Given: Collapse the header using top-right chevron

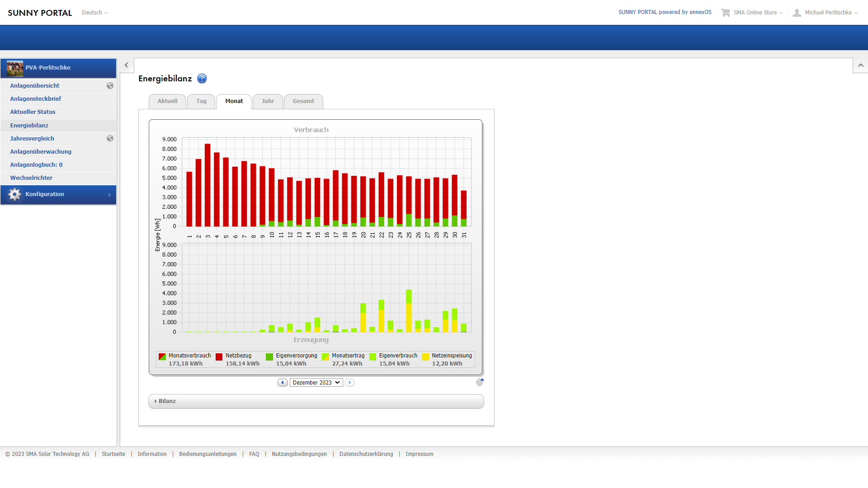Looking at the screenshot, I should pos(860,66).
